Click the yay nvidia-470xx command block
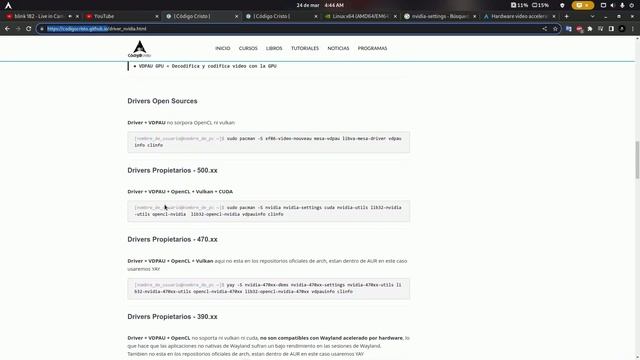The image size is (640, 360). tap(269, 288)
